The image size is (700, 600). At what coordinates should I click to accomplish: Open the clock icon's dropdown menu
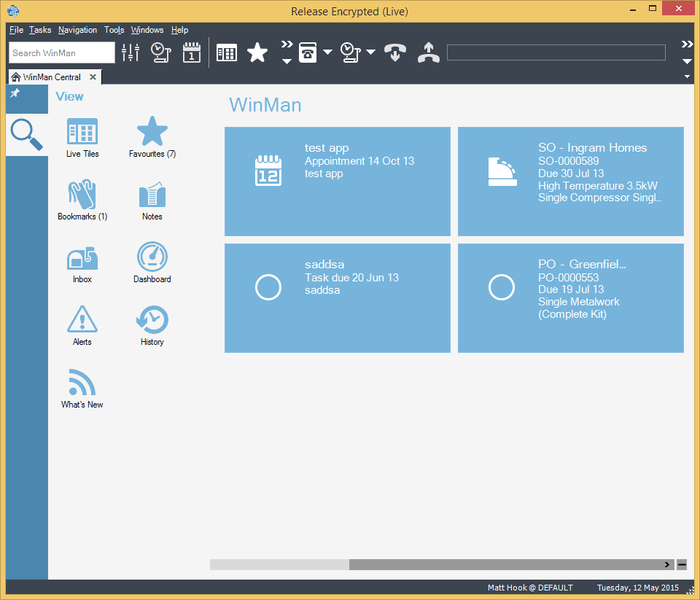370,52
